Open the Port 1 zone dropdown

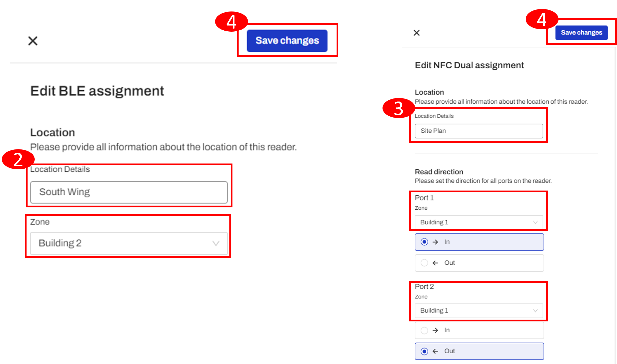479,222
